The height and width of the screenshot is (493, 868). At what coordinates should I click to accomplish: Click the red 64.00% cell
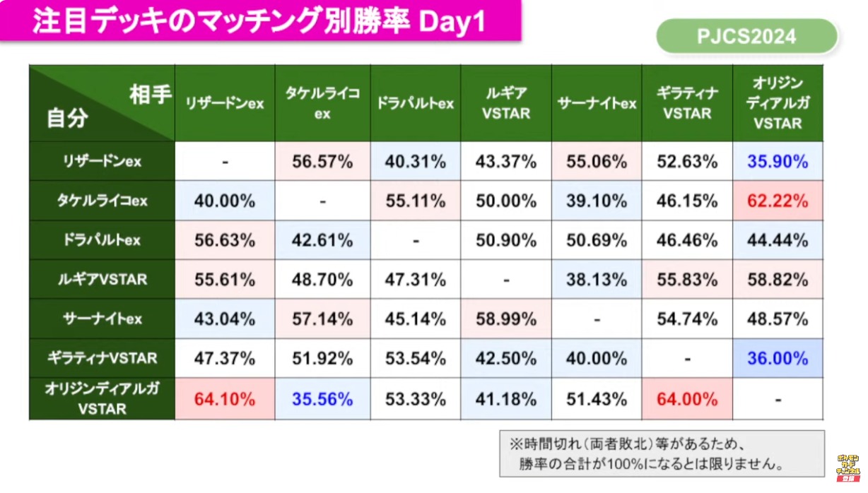click(687, 399)
